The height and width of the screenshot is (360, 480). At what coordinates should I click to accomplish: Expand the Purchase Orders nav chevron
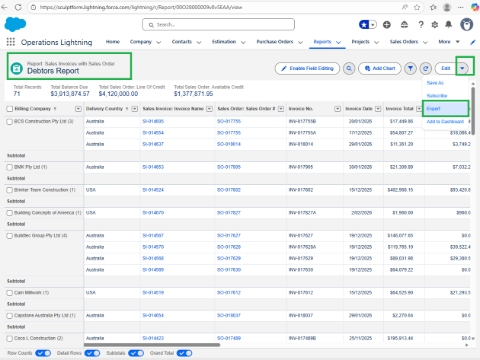tap(300, 42)
